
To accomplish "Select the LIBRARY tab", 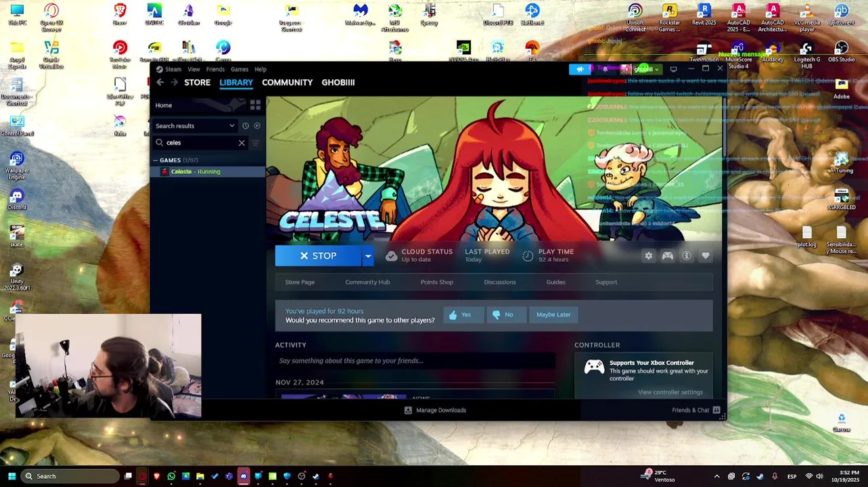I will [236, 83].
